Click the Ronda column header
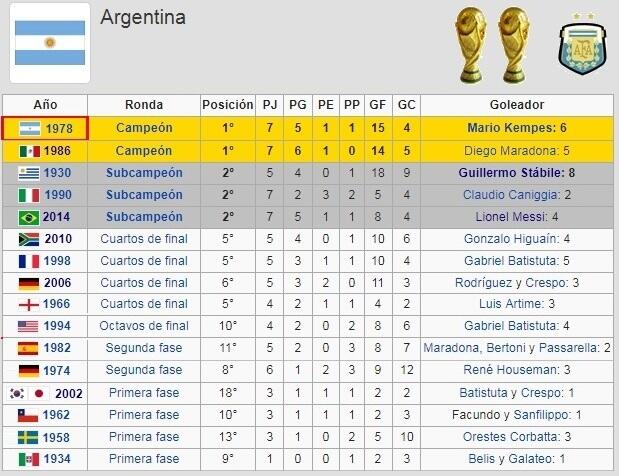The height and width of the screenshot is (476, 619). tap(144, 104)
